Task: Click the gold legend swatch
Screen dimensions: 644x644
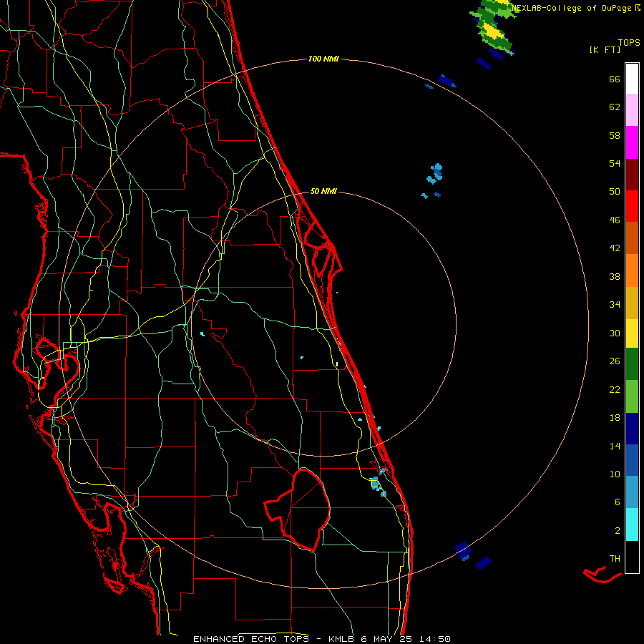Action: (x=632, y=303)
